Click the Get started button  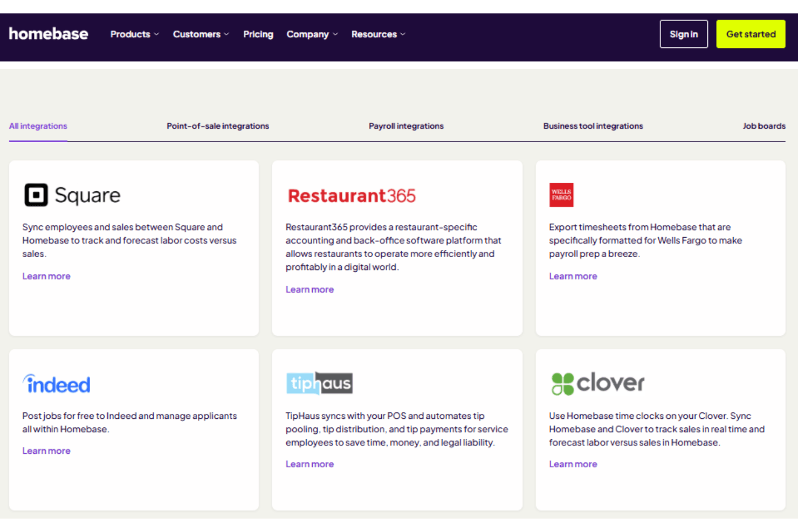[751, 34]
